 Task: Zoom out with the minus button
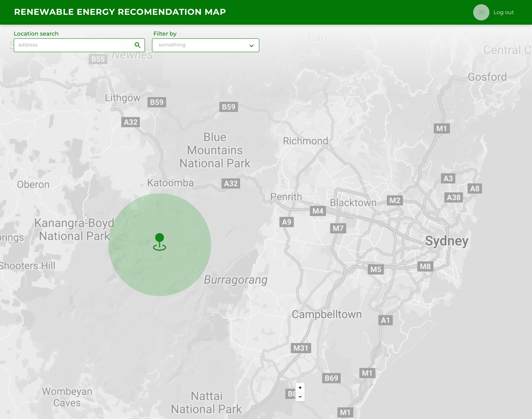click(x=300, y=397)
